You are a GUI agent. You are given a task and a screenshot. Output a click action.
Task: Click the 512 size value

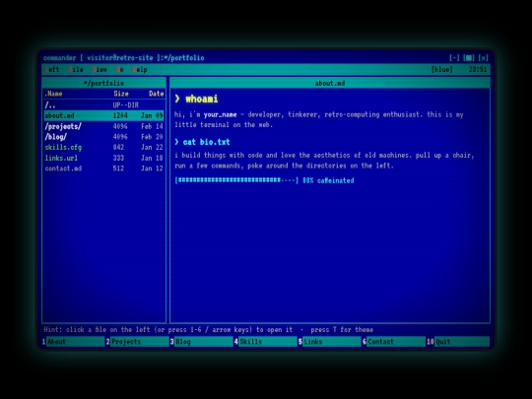(118, 168)
